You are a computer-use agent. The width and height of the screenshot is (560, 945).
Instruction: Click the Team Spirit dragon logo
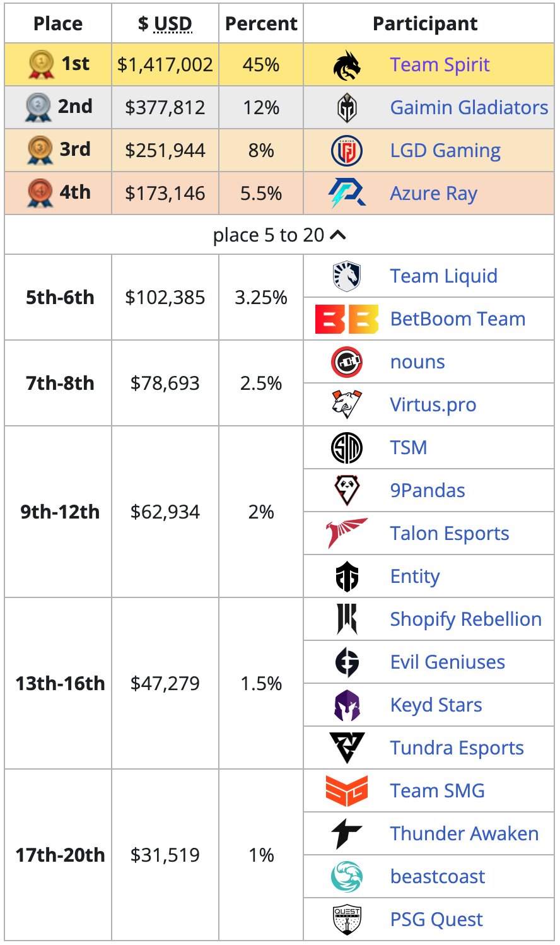click(x=347, y=65)
